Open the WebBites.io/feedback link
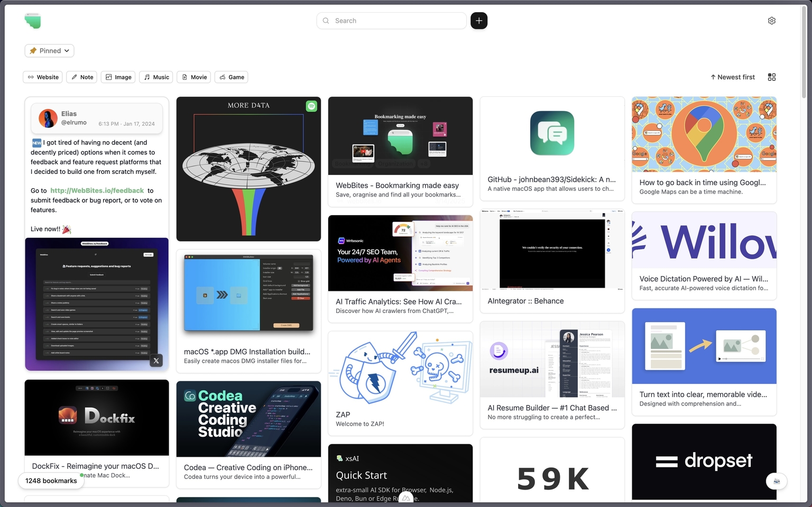812x507 pixels. point(97,190)
